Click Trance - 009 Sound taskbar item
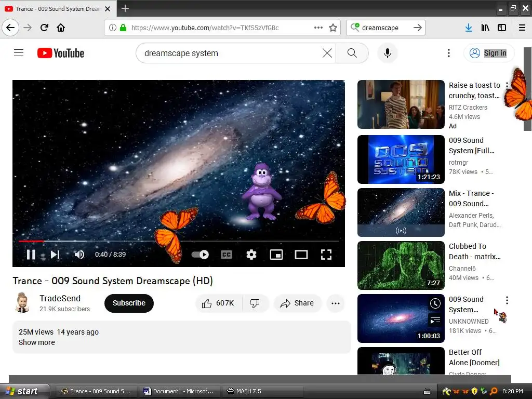532x399 pixels. pyautogui.click(x=96, y=391)
